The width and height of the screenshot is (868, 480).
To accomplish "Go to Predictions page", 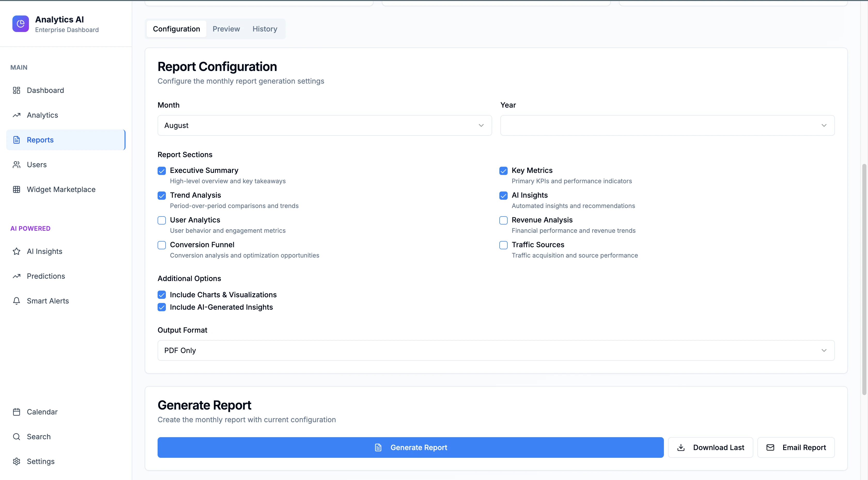I will 66,276.
